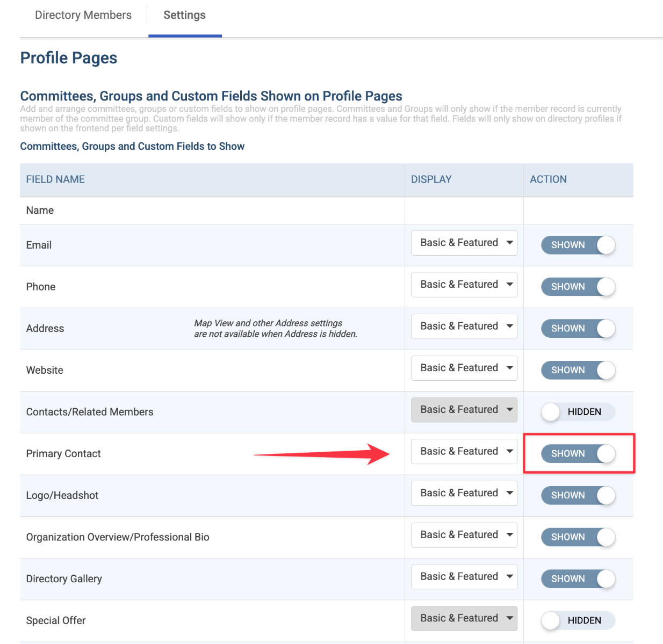Toggle Organization Overview/Professional Bio visibility
Image resolution: width=663 pixels, height=644 pixels.
click(x=578, y=537)
